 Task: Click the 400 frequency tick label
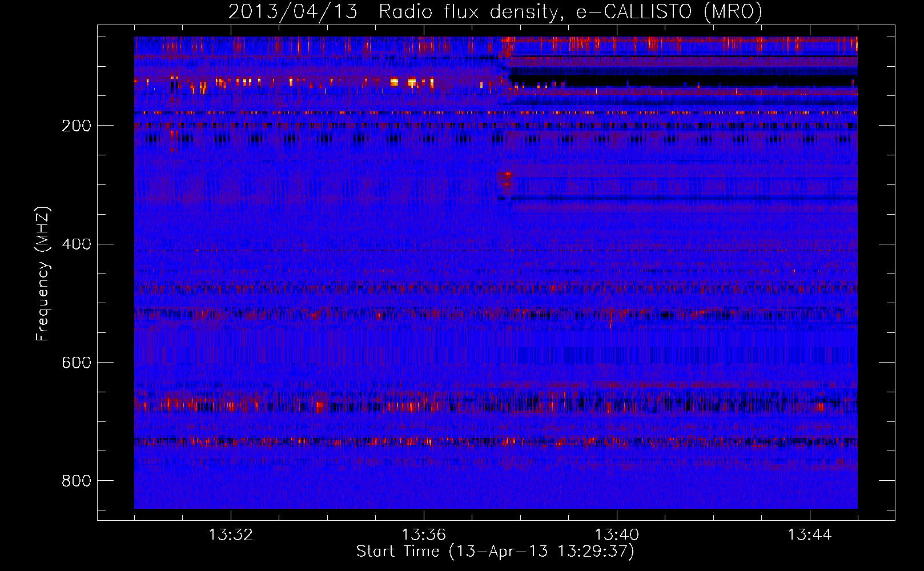point(77,244)
